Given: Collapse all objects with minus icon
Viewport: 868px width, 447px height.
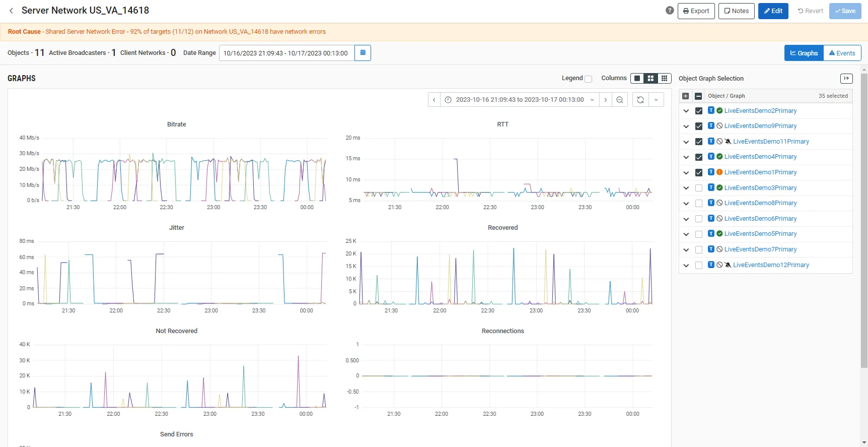Looking at the screenshot, I should [698, 96].
